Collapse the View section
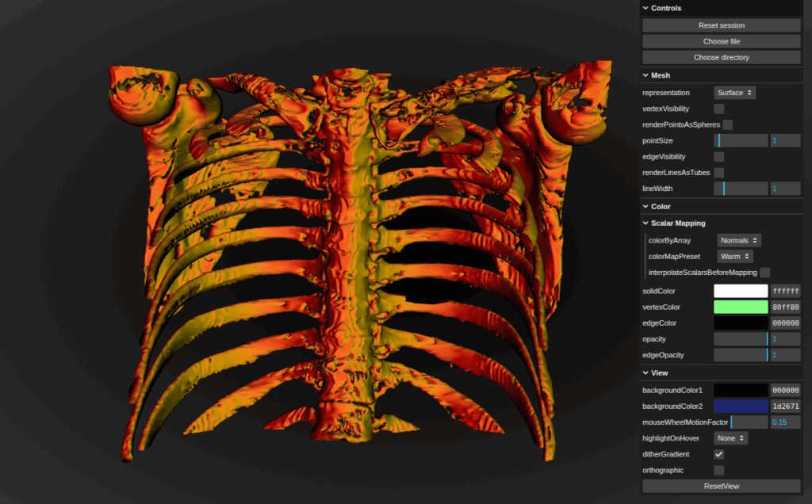This screenshot has width=812, height=504. click(659, 372)
